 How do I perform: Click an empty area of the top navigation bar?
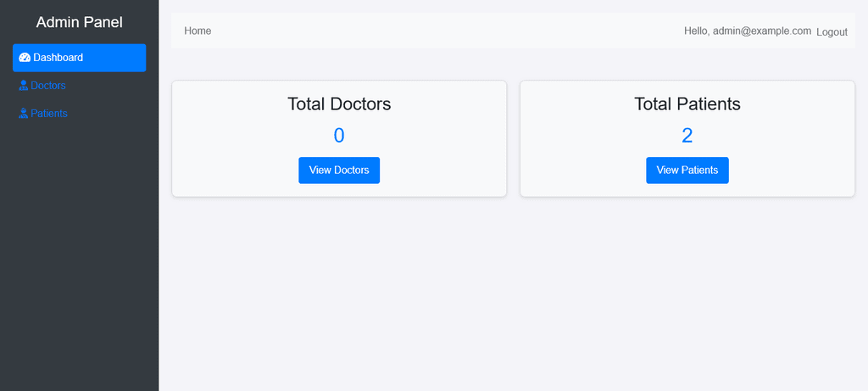(442, 31)
